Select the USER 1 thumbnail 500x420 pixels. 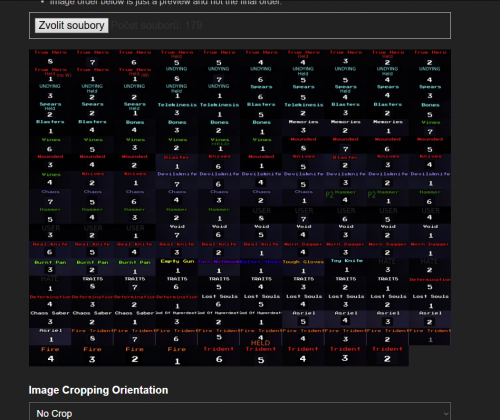tap(134, 232)
